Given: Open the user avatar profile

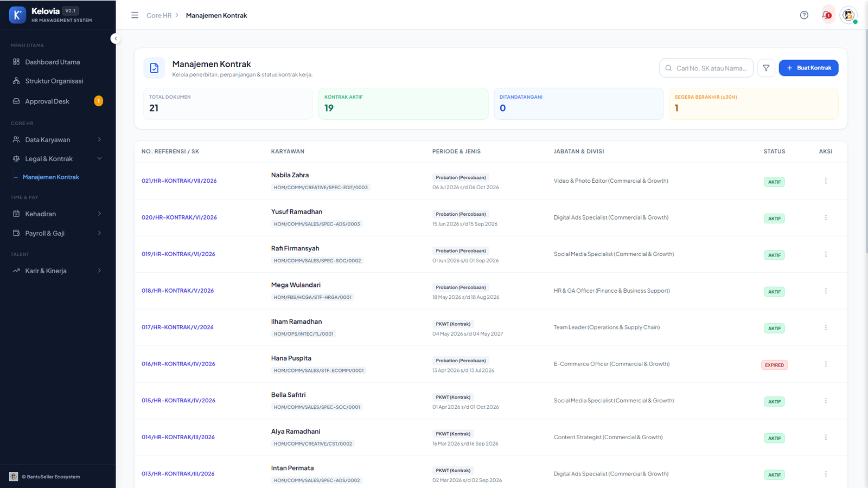Looking at the screenshot, I should pyautogui.click(x=848, y=15).
